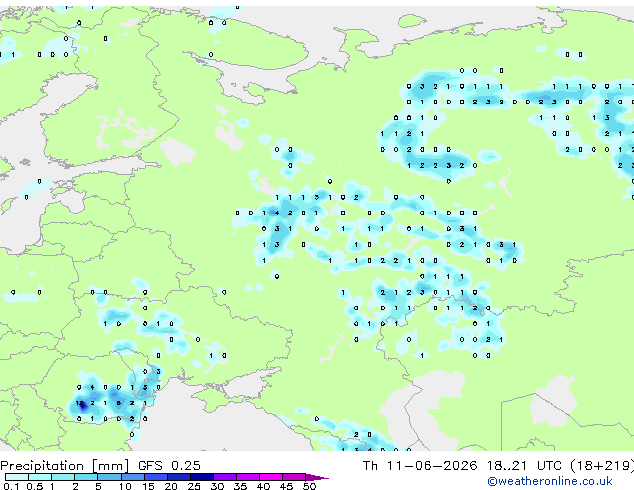Image resolution: width=634 pixels, height=490 pixels.
Task: Click the 5–10 mm legend swatch
Action: tap(109, 477)
